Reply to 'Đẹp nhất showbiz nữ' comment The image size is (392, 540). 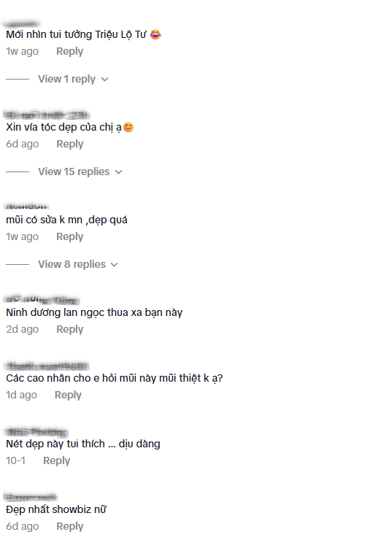click(x=69, y=526)
